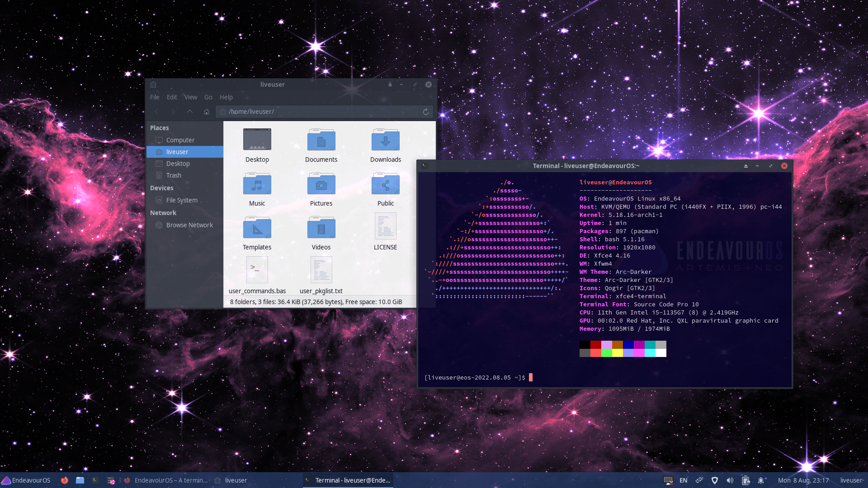Image resolution: width=868 pixels, height=488 pixels.
Task: Select Browse Network under Network
Action: pyautogui.click(x=185, y=225)
